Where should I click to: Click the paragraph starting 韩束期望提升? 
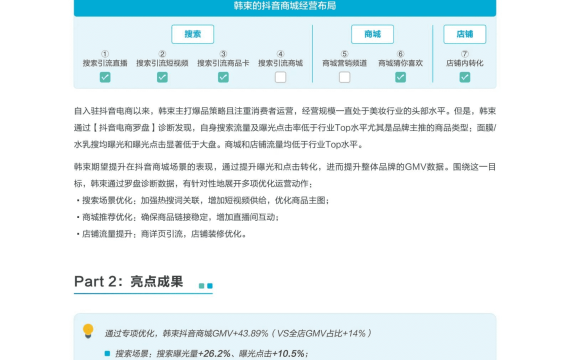coord(285,175)
